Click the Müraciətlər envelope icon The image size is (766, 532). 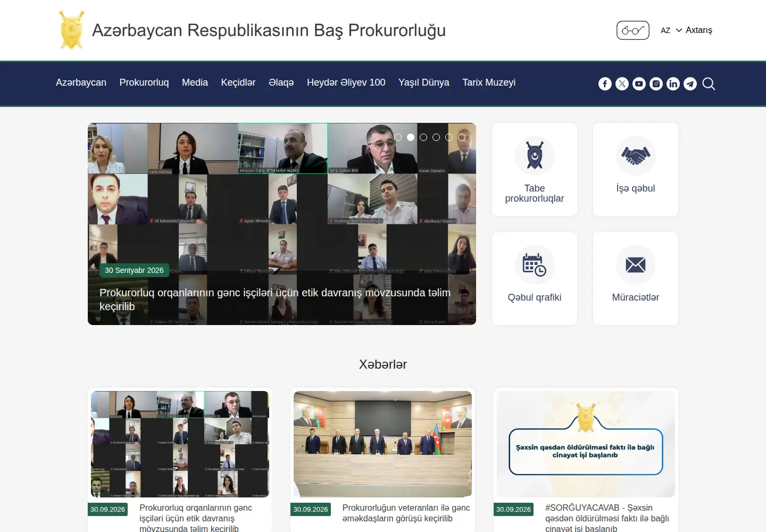point(636,264)
